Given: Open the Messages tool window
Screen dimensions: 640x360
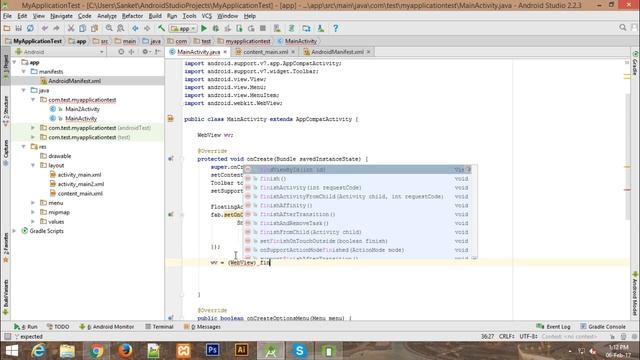Looking at the screenshot, I should (202, 327).
